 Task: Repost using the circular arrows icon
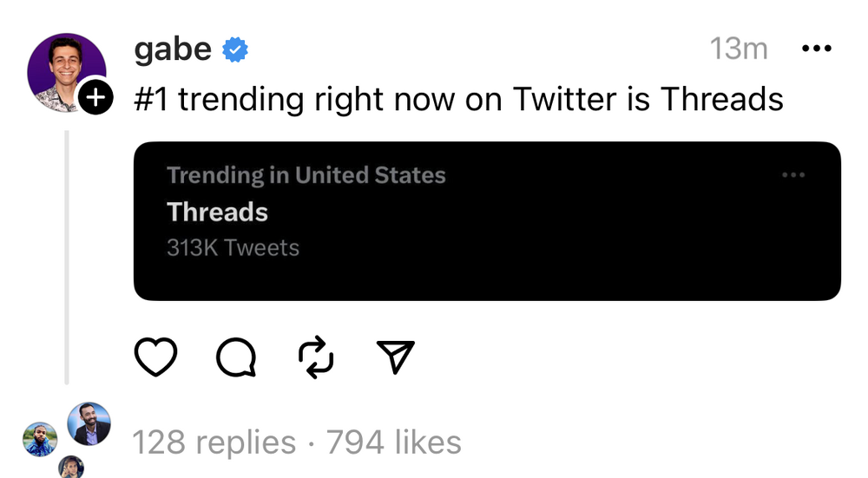pos(316,357)
